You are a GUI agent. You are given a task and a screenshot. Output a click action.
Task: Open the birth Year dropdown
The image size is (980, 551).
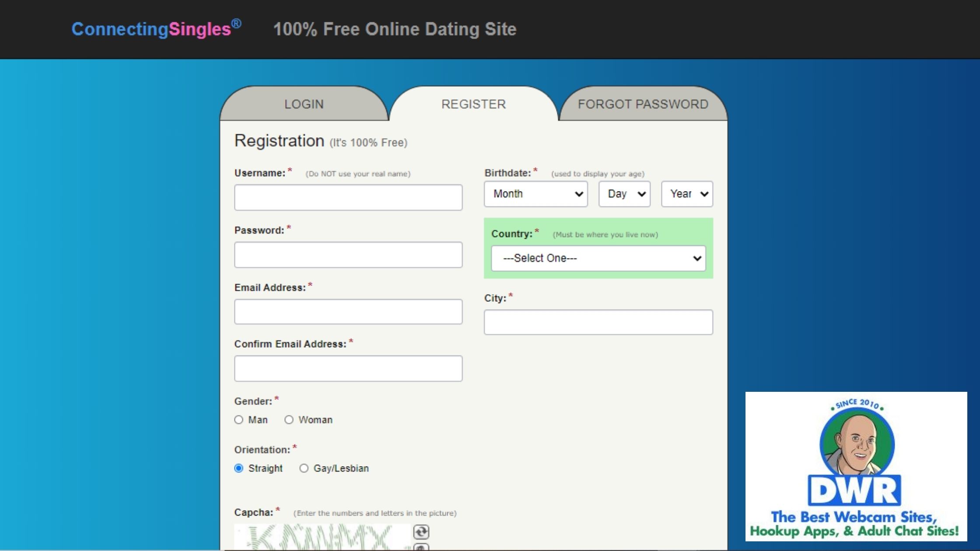(x=687, y=194)
